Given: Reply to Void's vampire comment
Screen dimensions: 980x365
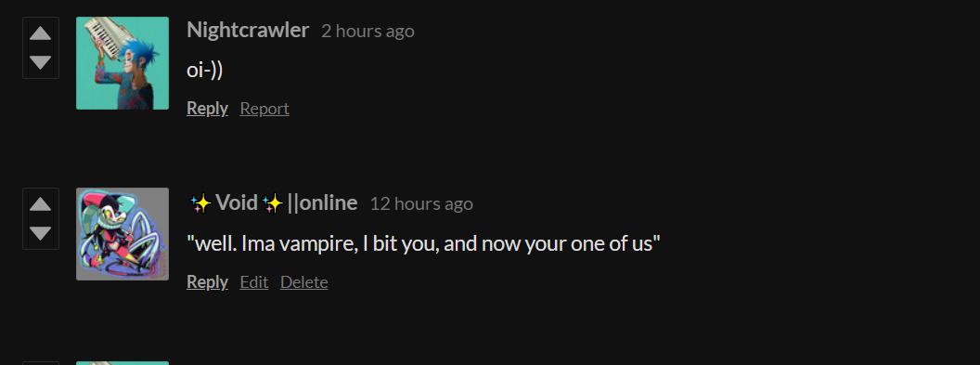Looking at the screenshot, I should [x=207, y=281].
